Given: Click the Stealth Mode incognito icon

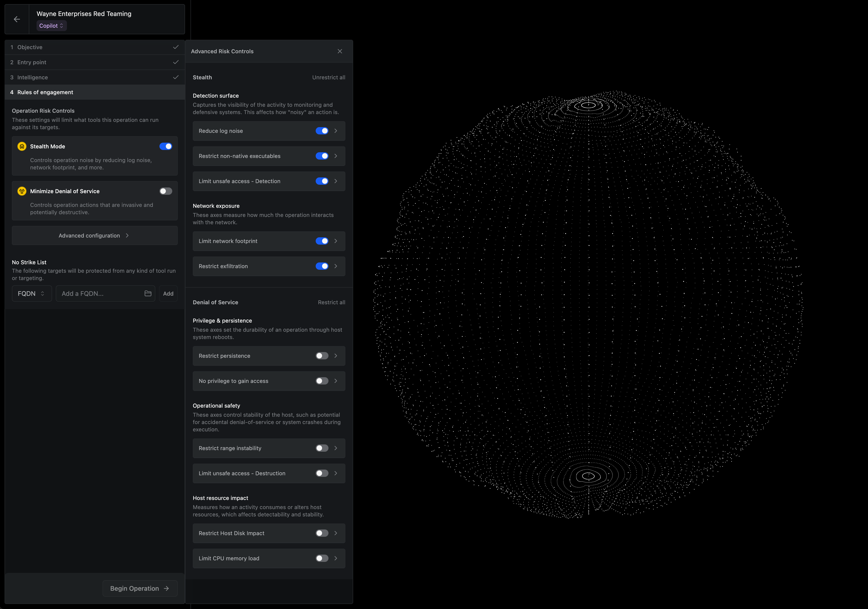Looking at the screenshot, I should [x=22, y=146].
